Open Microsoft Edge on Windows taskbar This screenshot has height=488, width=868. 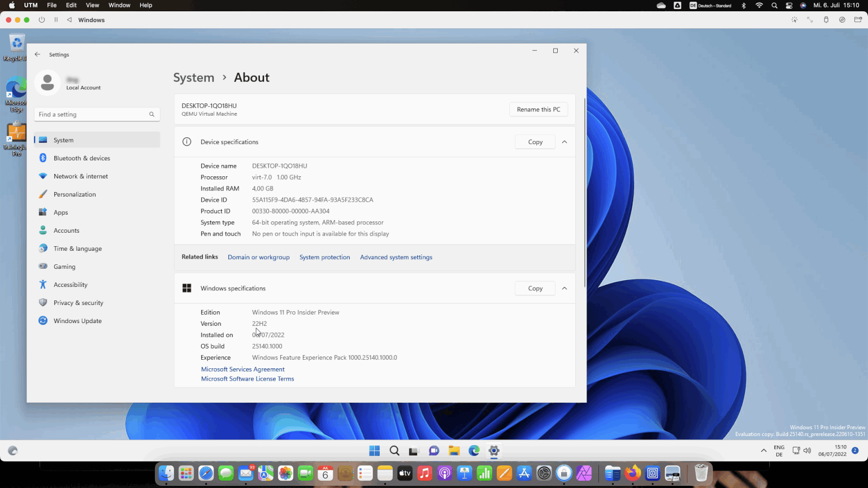pos(474,451)
